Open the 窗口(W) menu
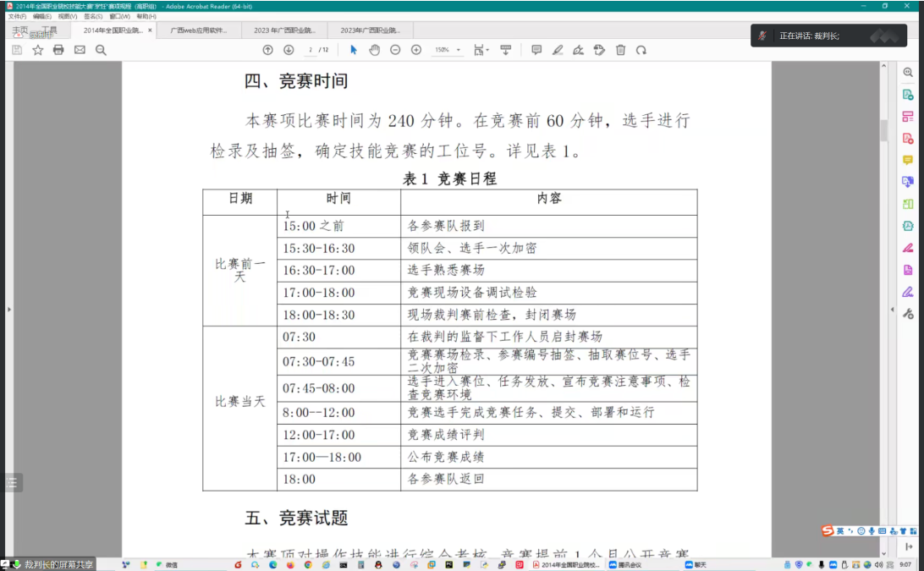This screenshot has width=924, height=571. coord(119,17)
